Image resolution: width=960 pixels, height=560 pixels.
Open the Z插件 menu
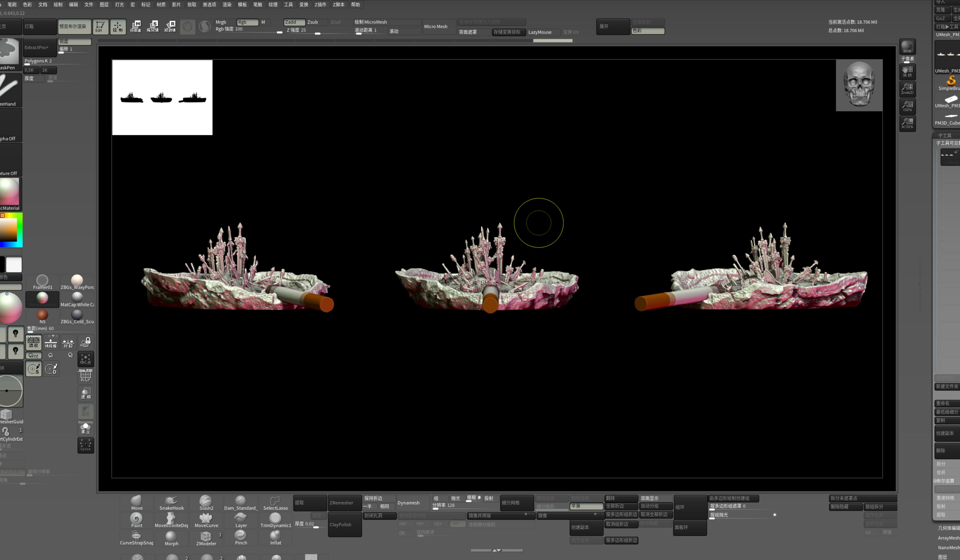pyautogui.click(x=320, y=5)
